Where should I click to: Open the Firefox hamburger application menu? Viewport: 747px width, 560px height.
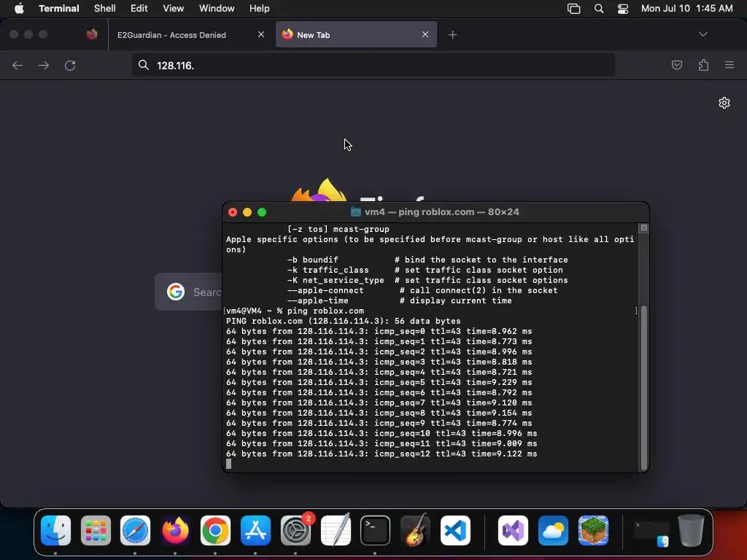click(729, 65)
